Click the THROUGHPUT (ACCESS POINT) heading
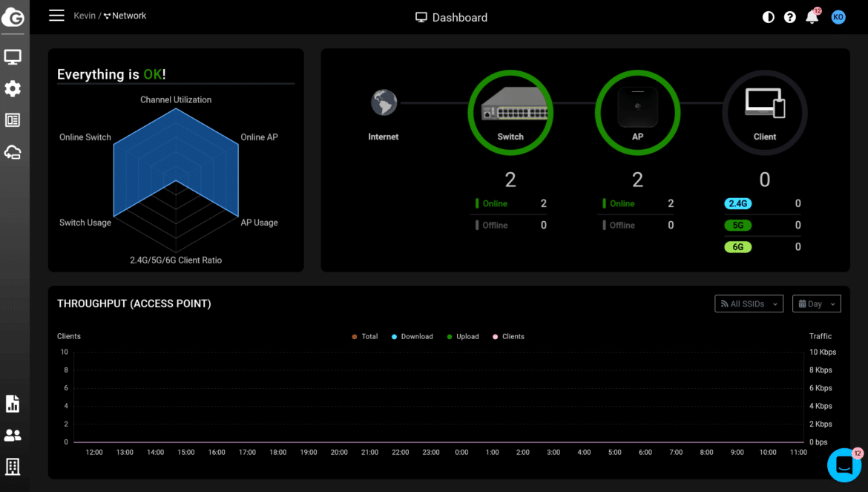Screen dimensions: 868x492 134,304
